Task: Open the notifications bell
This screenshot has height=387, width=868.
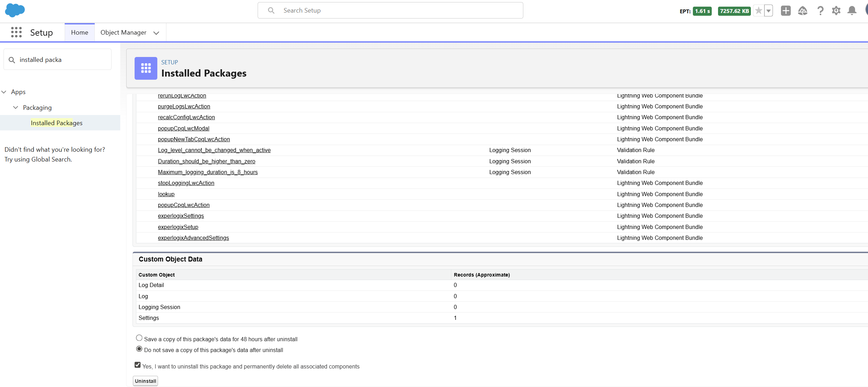Action: [x=852, y=11]
